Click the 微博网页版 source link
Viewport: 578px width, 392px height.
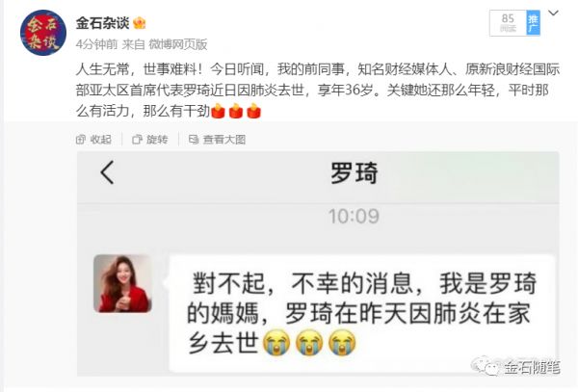coord(177,44)
